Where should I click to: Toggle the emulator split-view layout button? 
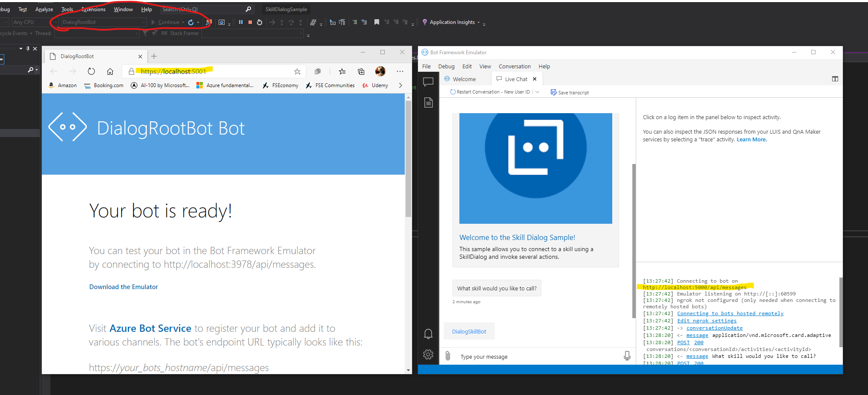835,79
